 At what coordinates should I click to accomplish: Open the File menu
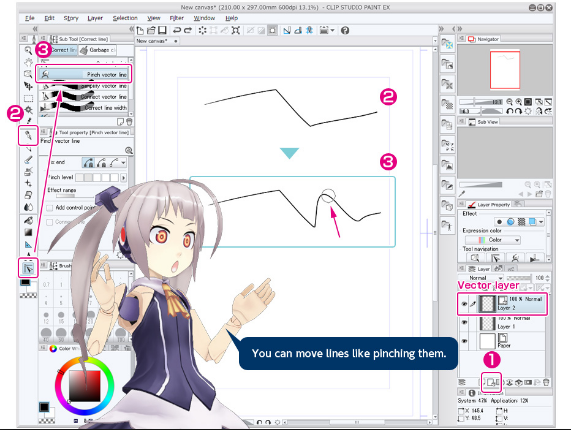tap(30, 18)
